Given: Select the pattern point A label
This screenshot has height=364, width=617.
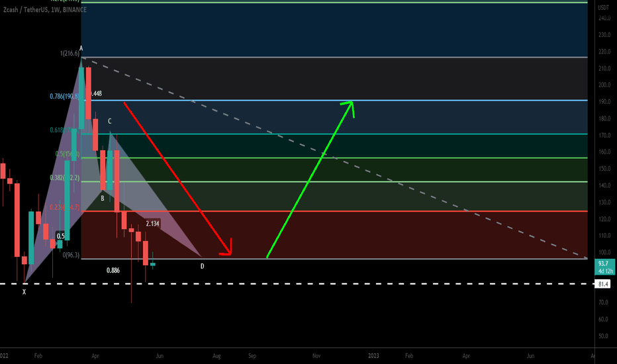Looking at the screenshot, I should tap(81, 49).
